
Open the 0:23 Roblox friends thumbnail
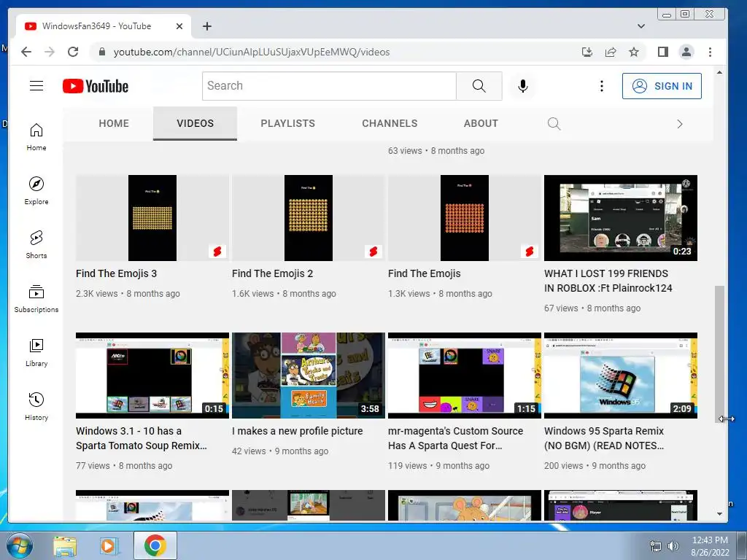pyautogui.click(x=621, y=217)
